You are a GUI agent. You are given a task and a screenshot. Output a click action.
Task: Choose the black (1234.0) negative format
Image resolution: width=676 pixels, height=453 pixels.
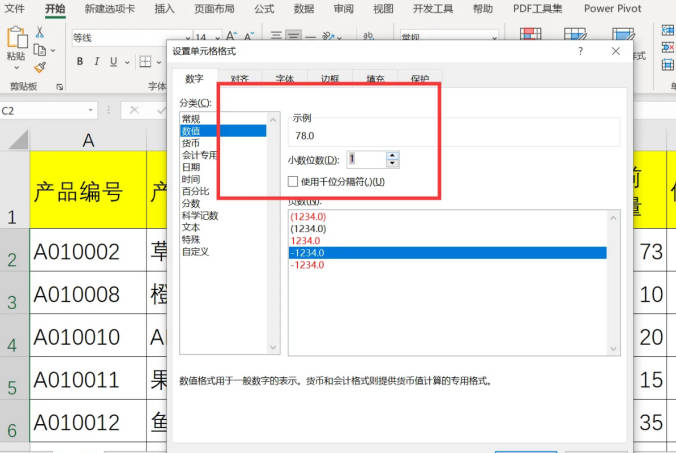point(448,228)
